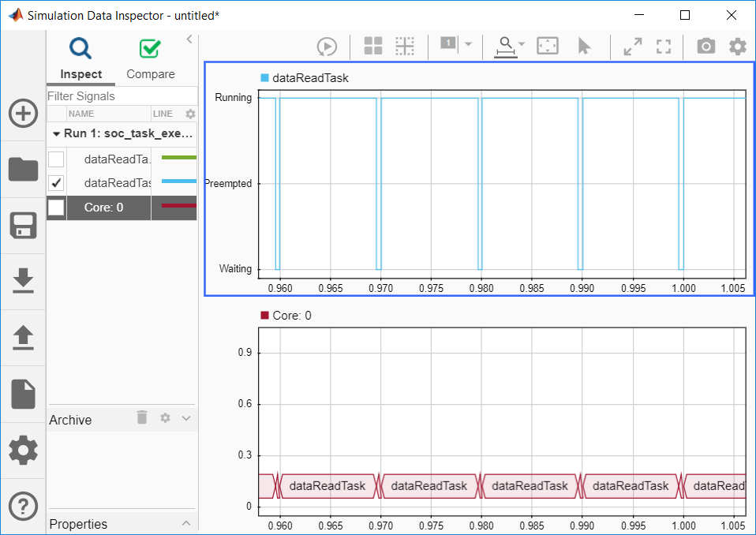Screen dimensions: 756x535
Task: Take a snapshot with the camera icon
Action: coord(705,47)
